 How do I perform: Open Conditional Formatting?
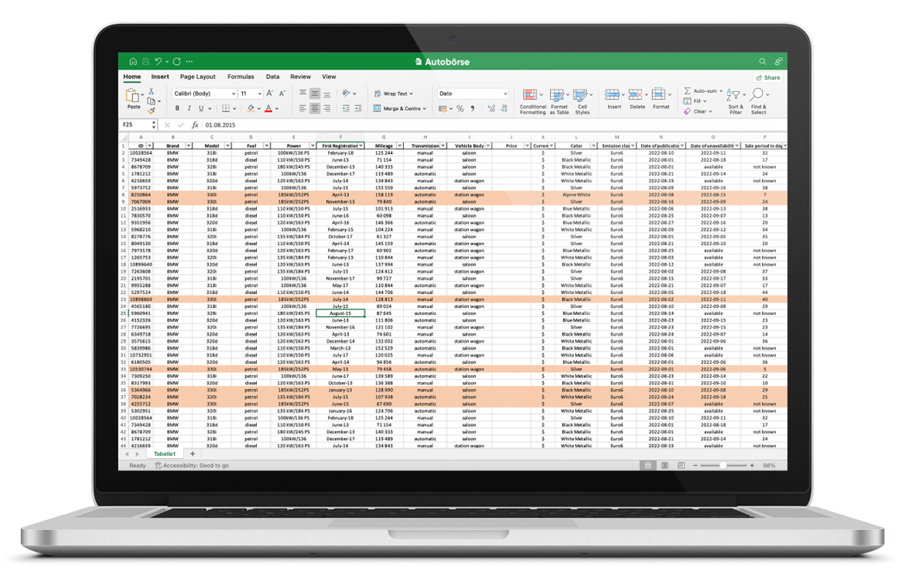pyautogui.click(x=532, y=100)
